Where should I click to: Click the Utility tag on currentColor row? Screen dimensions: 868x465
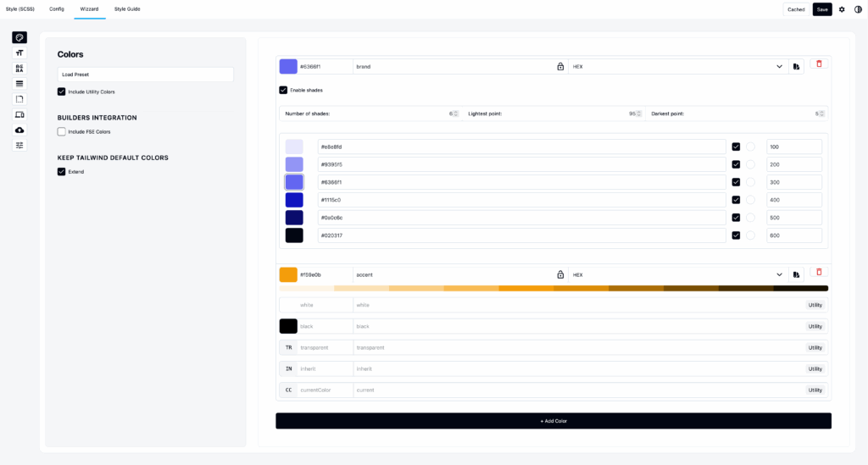pyautogui.click(x=815, y=390)
